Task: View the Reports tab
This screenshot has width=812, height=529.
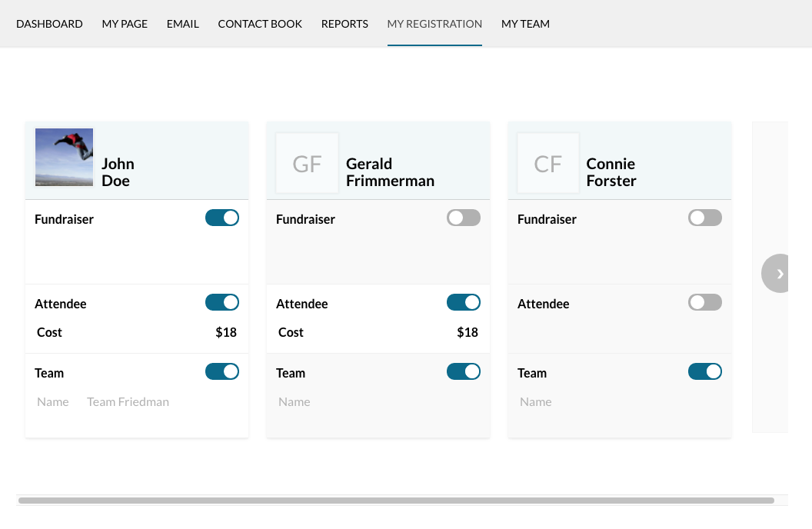Action: (x=344, y=24)
